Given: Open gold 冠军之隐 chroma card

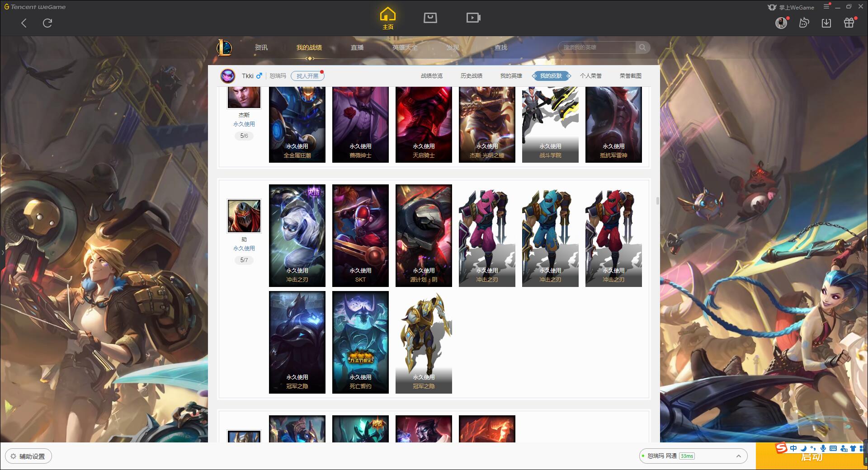Looking at the screenshot, I should [424, 342].
